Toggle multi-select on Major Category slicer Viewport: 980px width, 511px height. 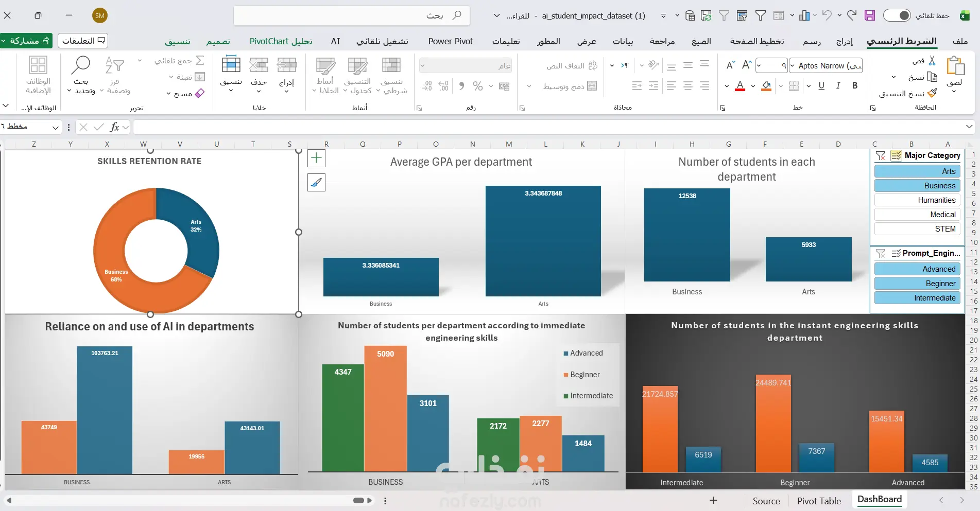[896, 156]
